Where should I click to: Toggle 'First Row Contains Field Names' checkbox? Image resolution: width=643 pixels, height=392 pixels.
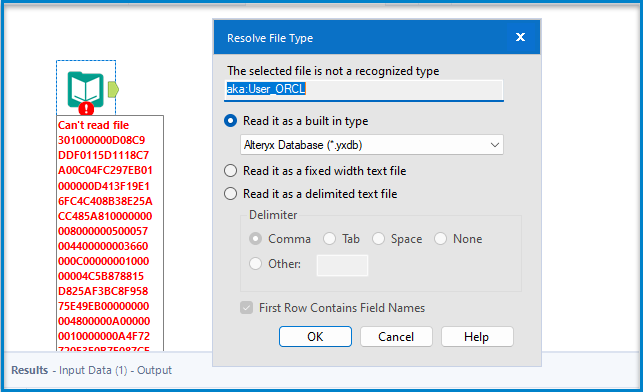[x=246, y=308]
